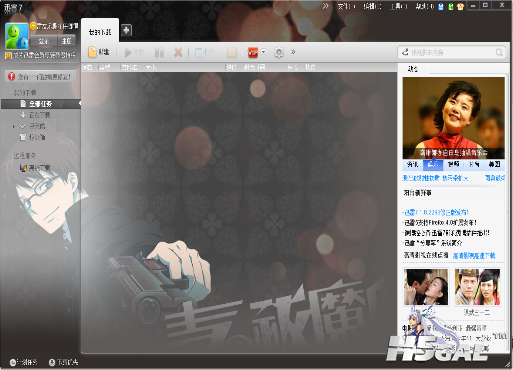
Task: Click the right-aligned blue link below category tabs
Action: pyautogui.click(x=495, y=178)
